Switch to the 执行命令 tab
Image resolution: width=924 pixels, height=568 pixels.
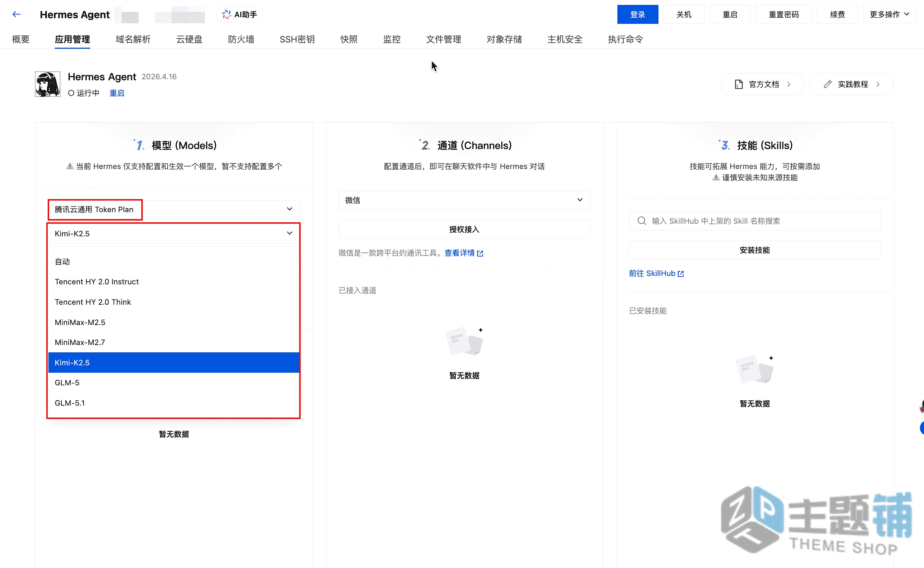[x=625, y=39]
